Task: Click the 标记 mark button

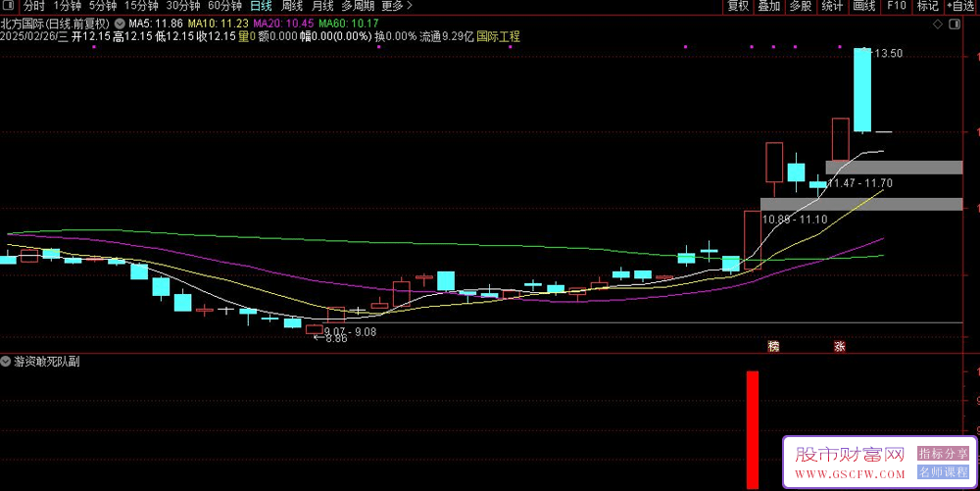Action: (927, 6)
